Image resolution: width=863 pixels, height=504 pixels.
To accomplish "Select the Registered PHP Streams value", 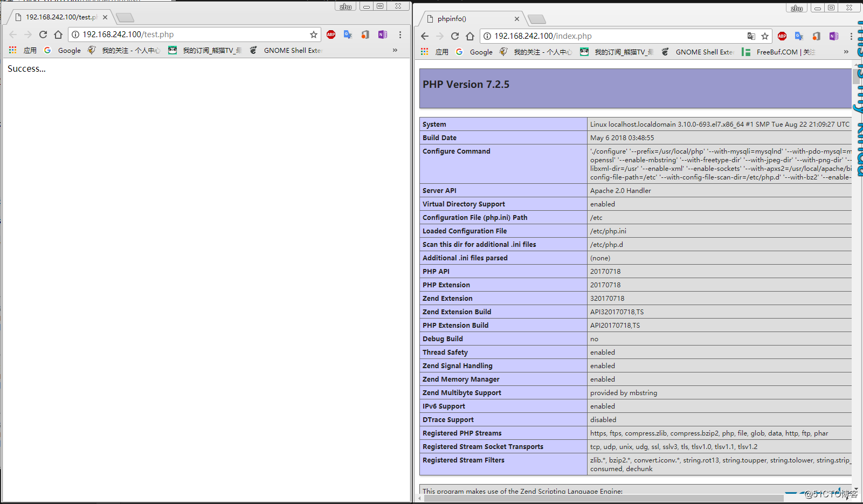I will pyautogui.click(x=709, y=433).
